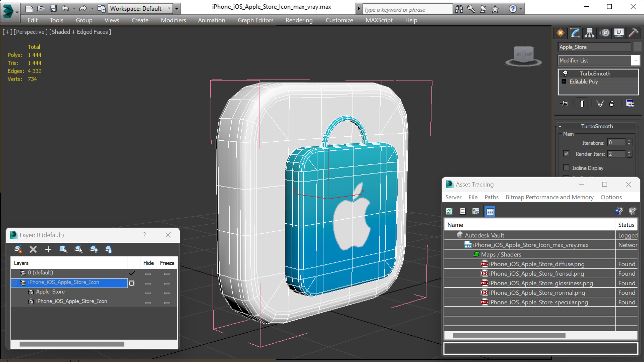Open Configure Modifier Sets icon
The height and width of the screenshot is (362, 644).
point(630,103)
